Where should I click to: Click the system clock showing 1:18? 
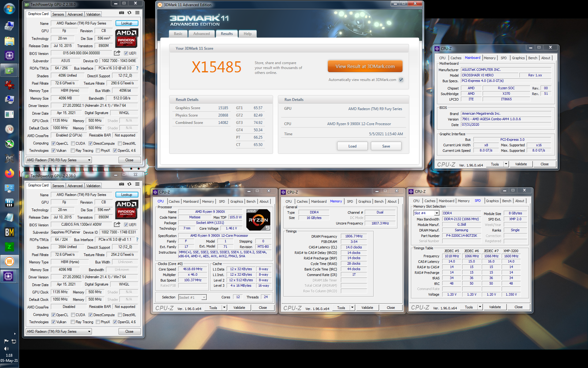pyautogui.click(x=9, y=355)
